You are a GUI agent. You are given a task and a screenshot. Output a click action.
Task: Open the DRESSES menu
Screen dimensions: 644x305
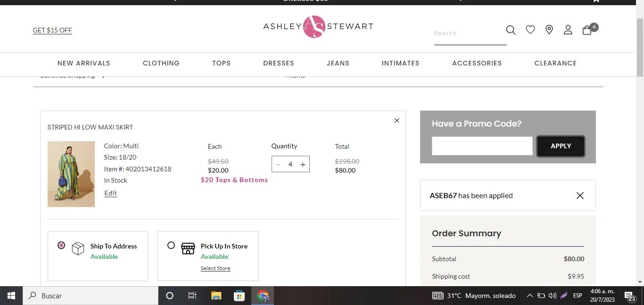click(x=279, y=63)
